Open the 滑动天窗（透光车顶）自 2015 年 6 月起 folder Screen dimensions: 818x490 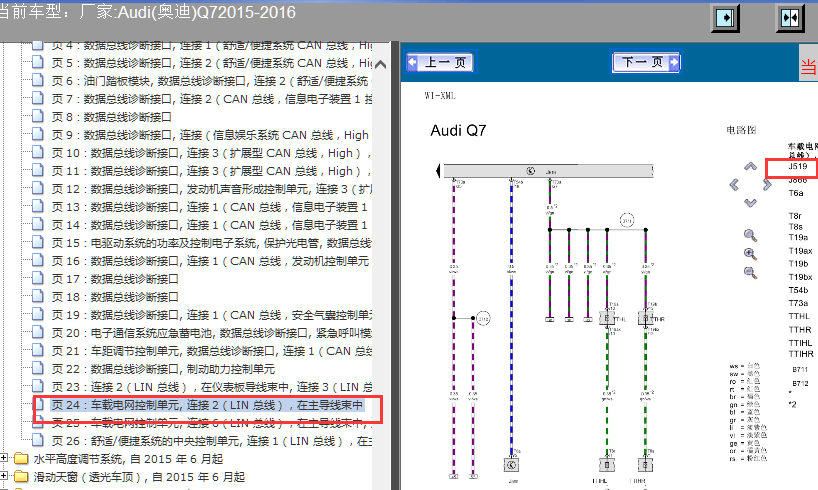click(x=139, y=477)
